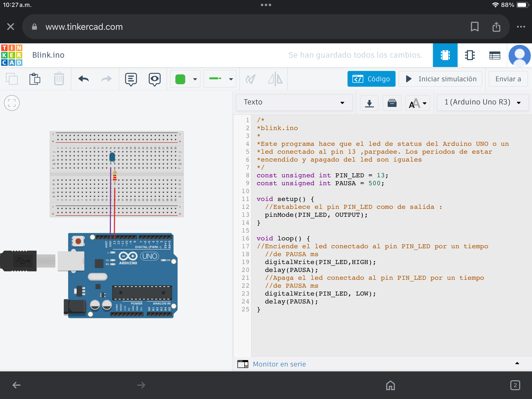
Task: Open the libraries drawer icon
Action: click(392, 103)
